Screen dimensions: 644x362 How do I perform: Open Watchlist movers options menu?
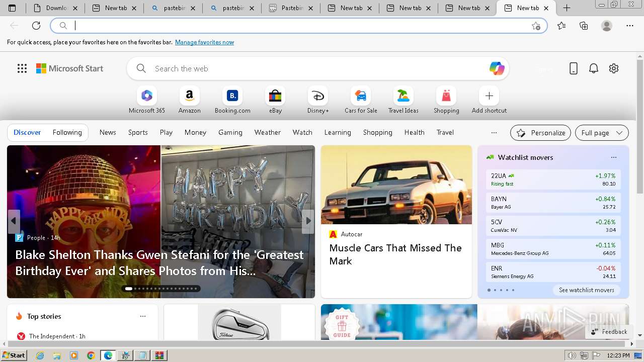pos(613,157)
